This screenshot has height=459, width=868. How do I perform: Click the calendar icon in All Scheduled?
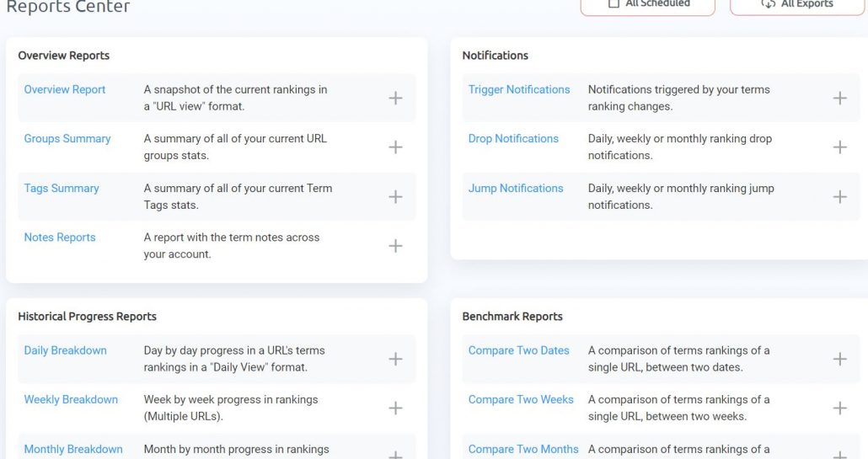[x=613, y=4]
